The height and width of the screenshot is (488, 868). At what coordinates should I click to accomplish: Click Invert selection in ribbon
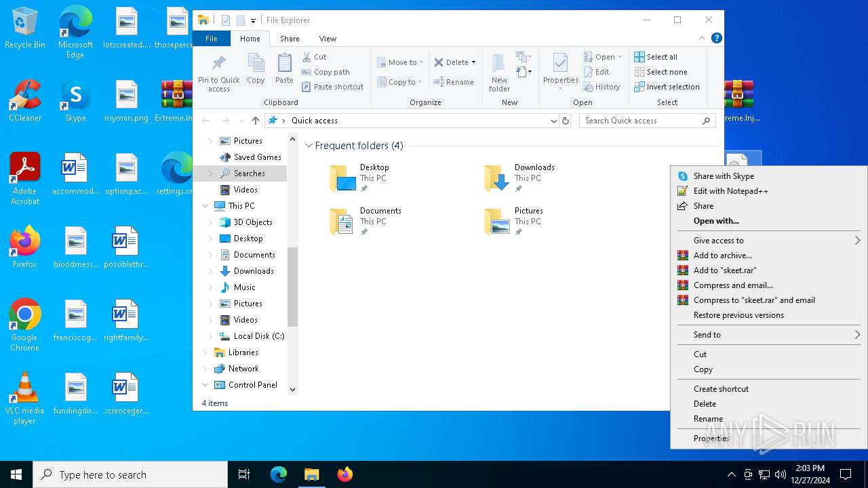[667, 87]
